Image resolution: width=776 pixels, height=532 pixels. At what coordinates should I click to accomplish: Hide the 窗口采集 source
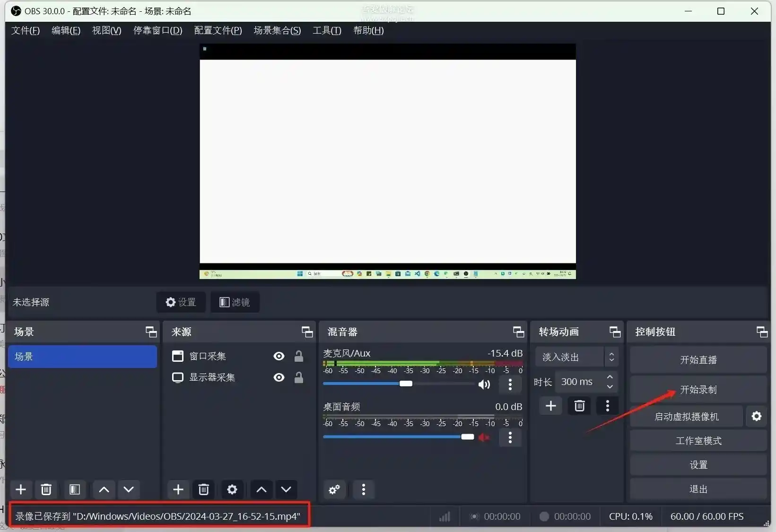tap(279, 356)
